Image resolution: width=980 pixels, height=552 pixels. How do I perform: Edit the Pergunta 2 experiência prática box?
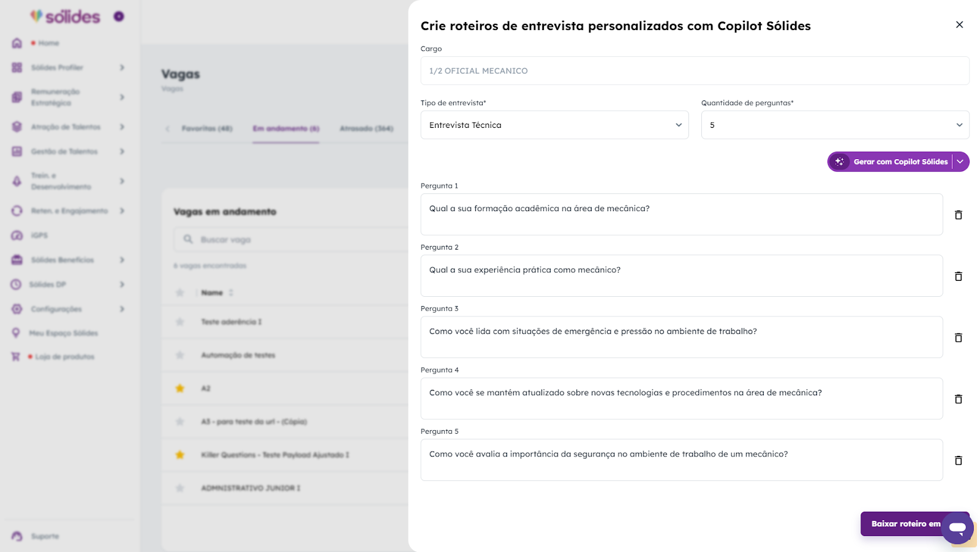681,276
